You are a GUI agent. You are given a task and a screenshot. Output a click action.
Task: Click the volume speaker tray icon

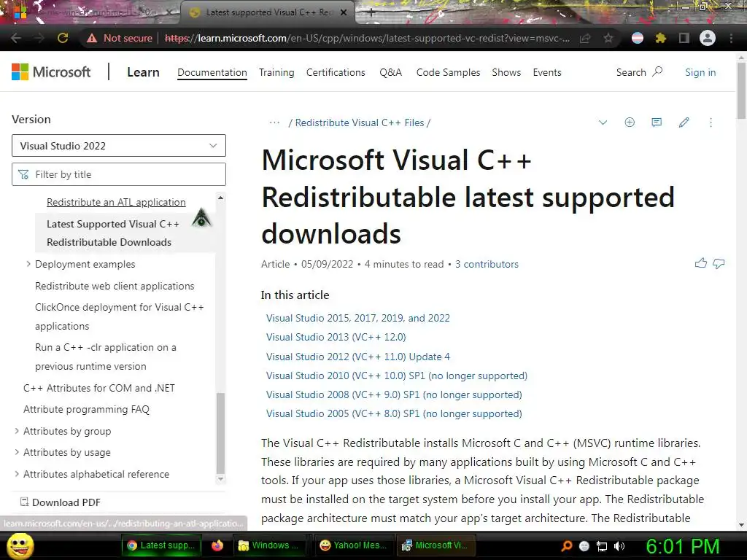coord(619,545)
